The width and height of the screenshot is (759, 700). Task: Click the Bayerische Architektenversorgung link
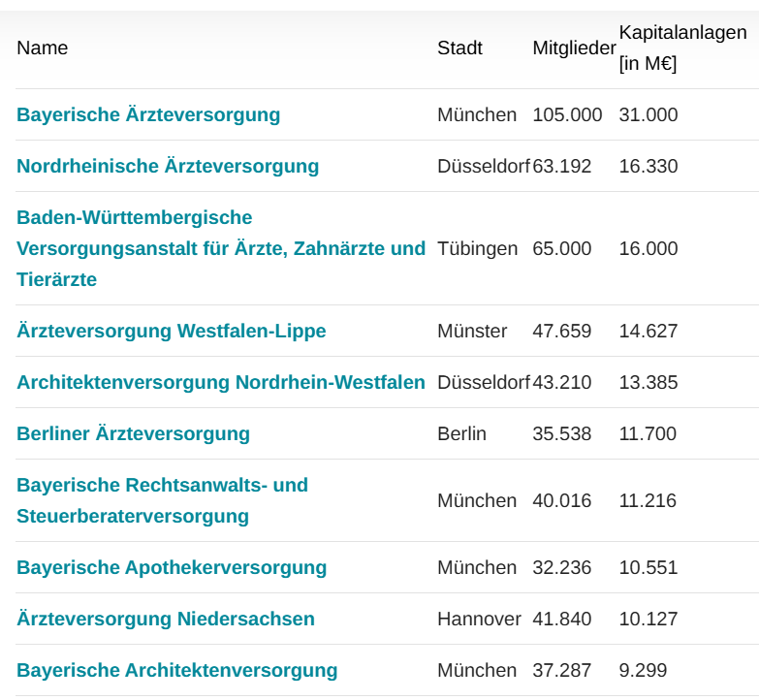177,670
